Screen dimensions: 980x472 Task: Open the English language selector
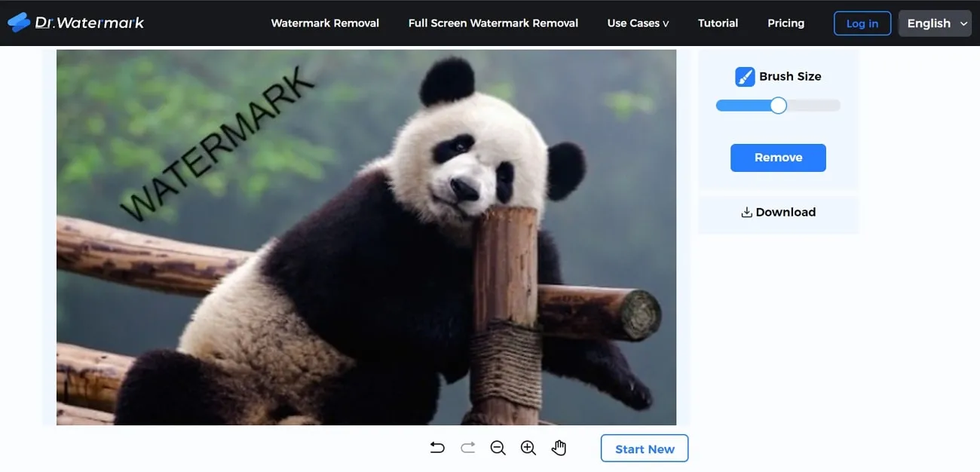point(935,23)
